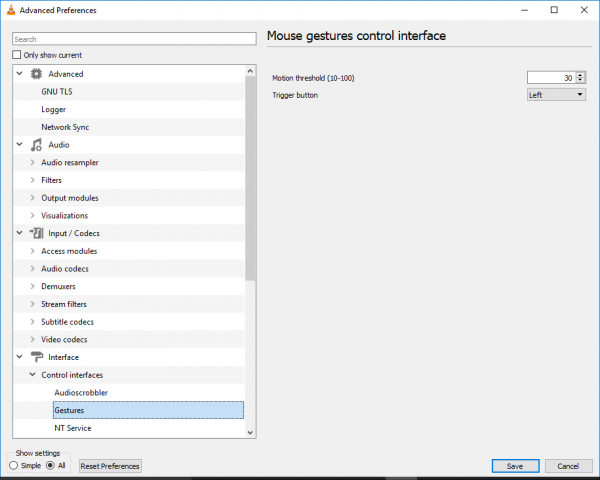Screen dimensions: 600x480
Task: Open the NT Service settings item
Action: pyautogui.click(x=73, y=428)
